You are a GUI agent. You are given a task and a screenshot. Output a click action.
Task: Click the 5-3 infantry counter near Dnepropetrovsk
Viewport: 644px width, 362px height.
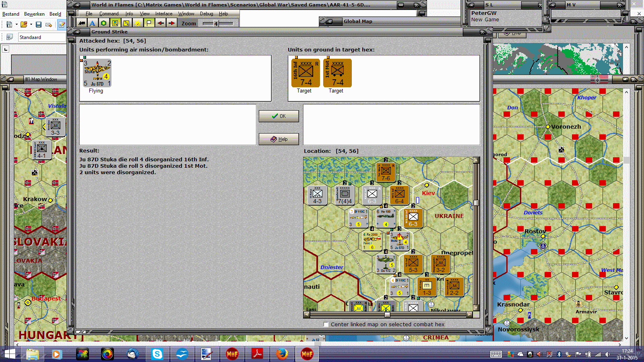(x=413, y=264)
